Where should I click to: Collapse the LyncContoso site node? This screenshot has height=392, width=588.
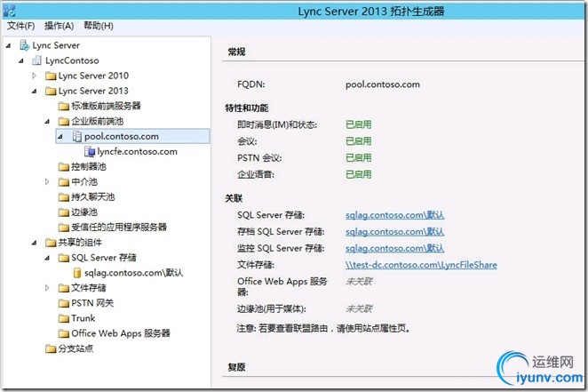pos(21,60)
